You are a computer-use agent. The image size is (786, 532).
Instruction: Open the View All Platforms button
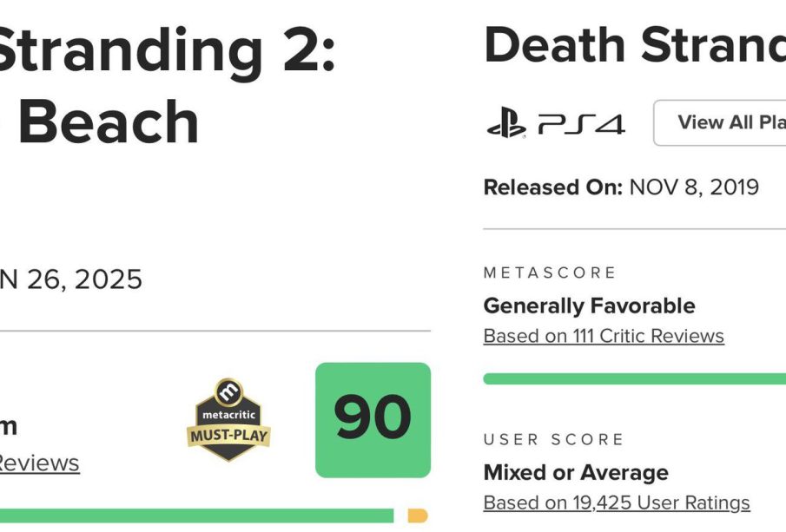[x=720, y=122]
